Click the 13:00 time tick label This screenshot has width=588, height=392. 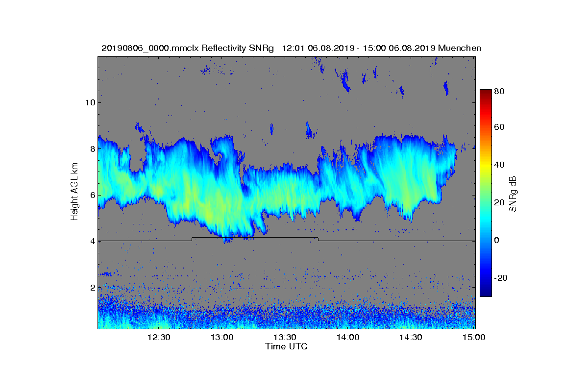point(222,337)
